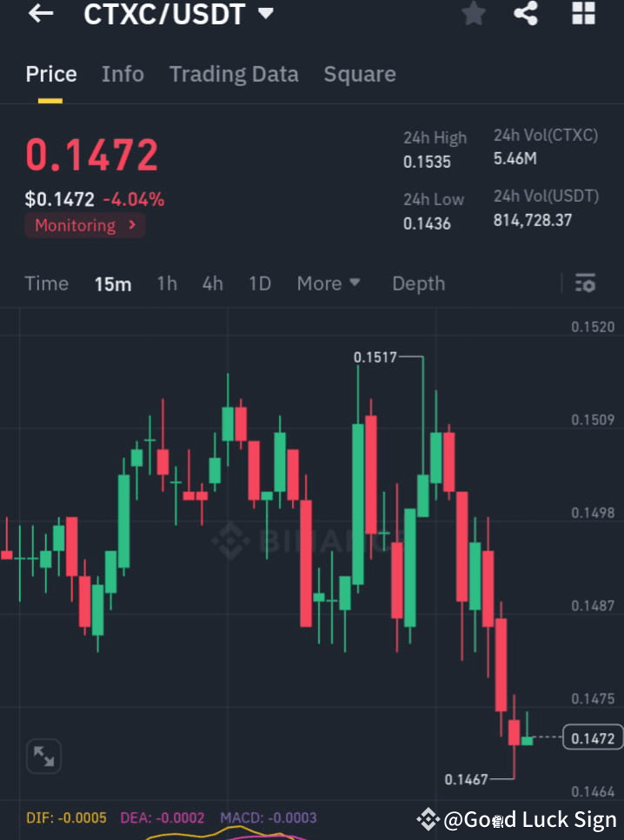
Task: Star CTXC/USDT as a favorite
Action: tap(473, 14)
